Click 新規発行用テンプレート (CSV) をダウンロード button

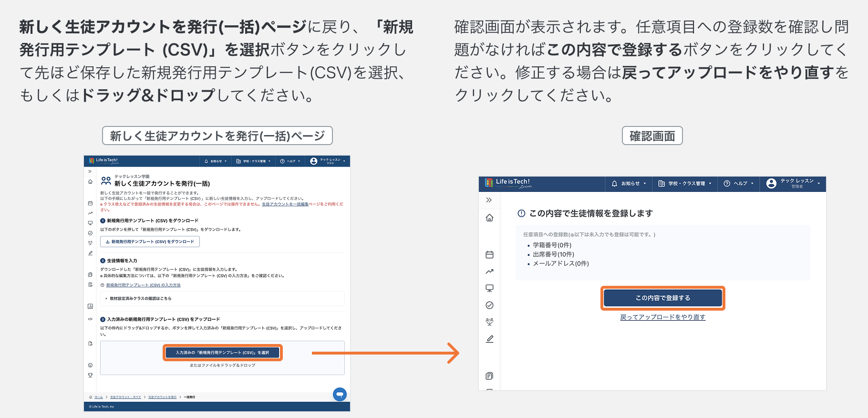click(150, 242)
